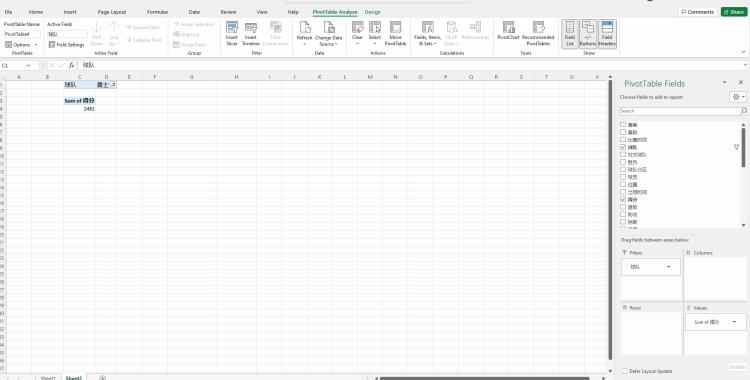
Task: Select column H header
Action: pos(236,77)
